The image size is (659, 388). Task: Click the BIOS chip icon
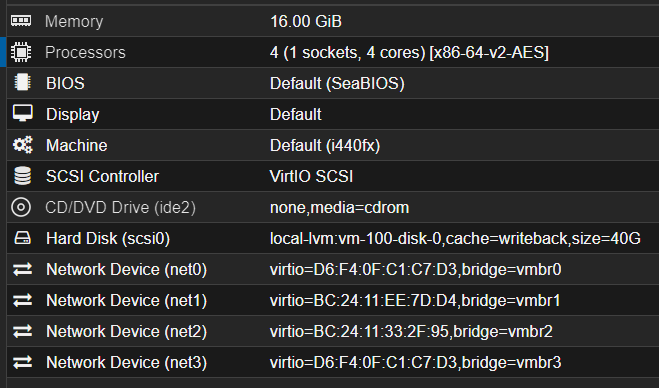(22, 83)
